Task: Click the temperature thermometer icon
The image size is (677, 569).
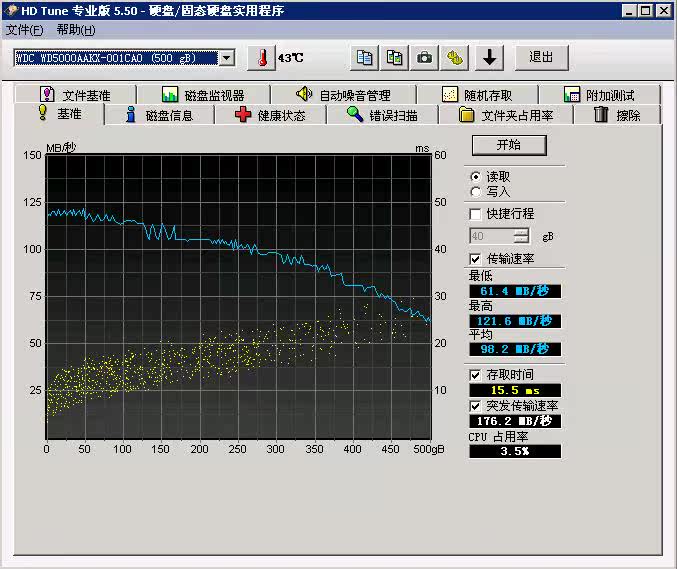Action: pos(262,57)
